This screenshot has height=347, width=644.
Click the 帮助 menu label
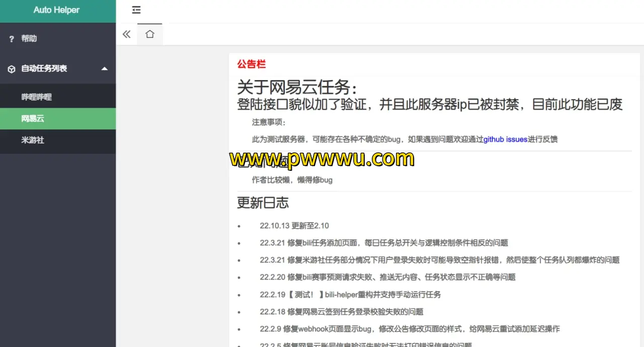coord(29,39)
